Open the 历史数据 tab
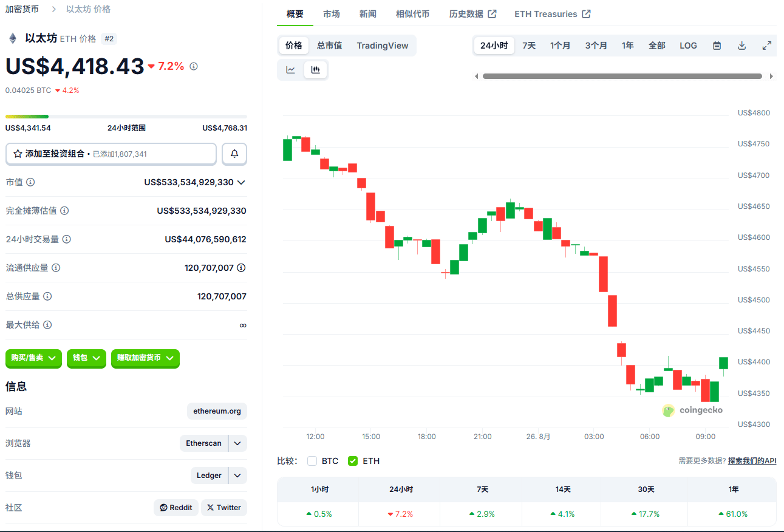 point(472,14)
